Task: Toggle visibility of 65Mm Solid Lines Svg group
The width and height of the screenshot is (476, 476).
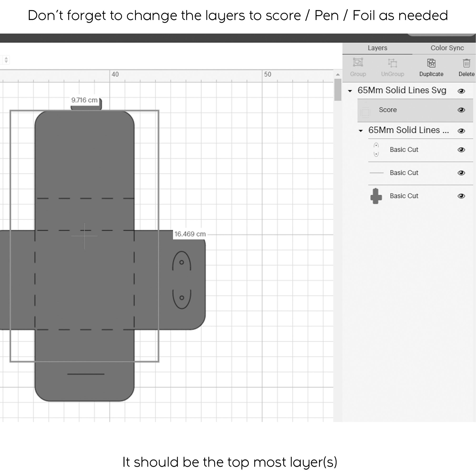Action: point(461,91)
